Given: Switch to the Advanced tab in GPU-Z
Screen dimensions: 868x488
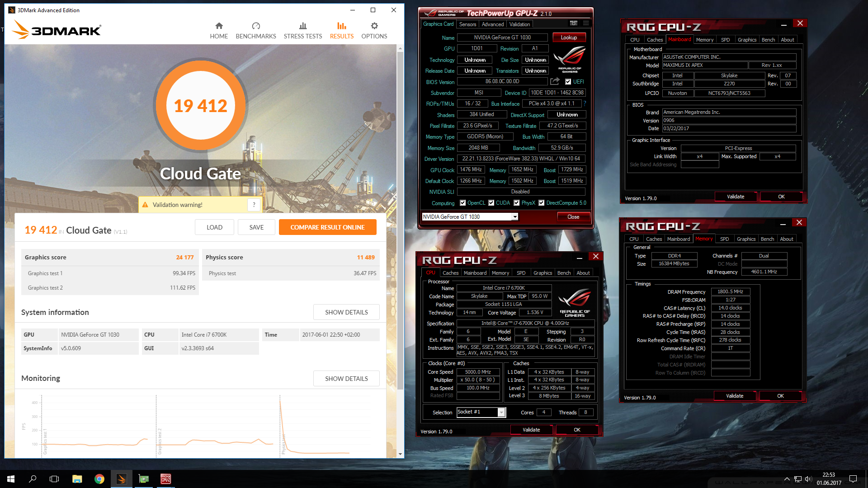Looking at the screenshot, I should tap(492, 24).
